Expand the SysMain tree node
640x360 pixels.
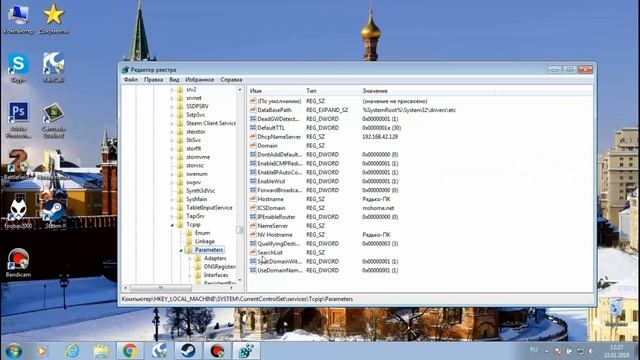(172, 199)
